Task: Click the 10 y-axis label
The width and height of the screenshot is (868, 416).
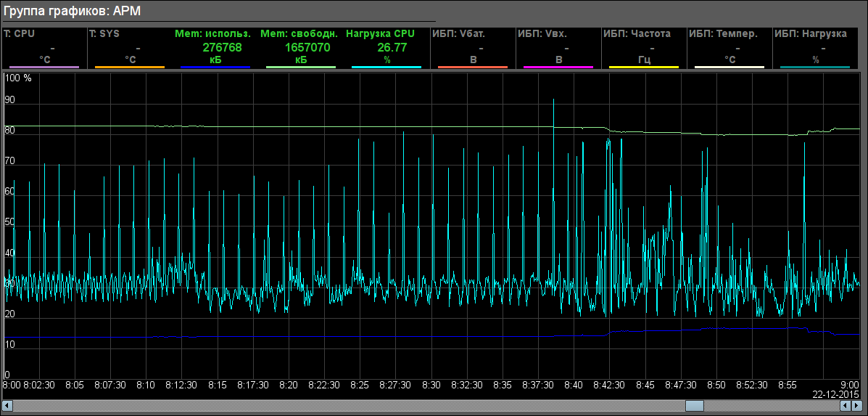Action: pyautogui.click(x=9, y=345)
